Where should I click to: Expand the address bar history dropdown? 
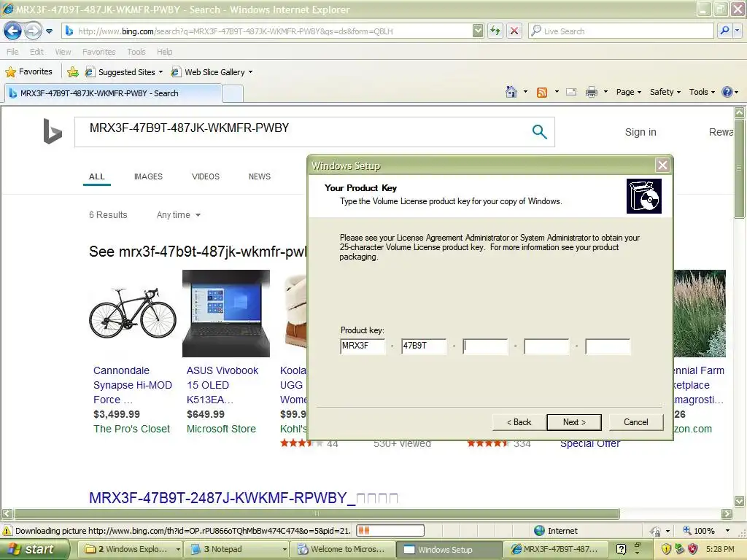478,31
